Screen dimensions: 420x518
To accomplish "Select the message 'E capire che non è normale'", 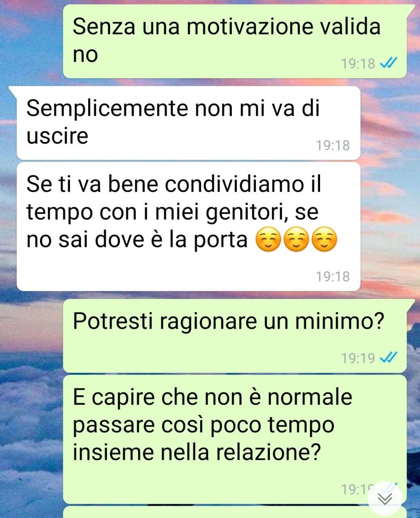I will 235,439.
